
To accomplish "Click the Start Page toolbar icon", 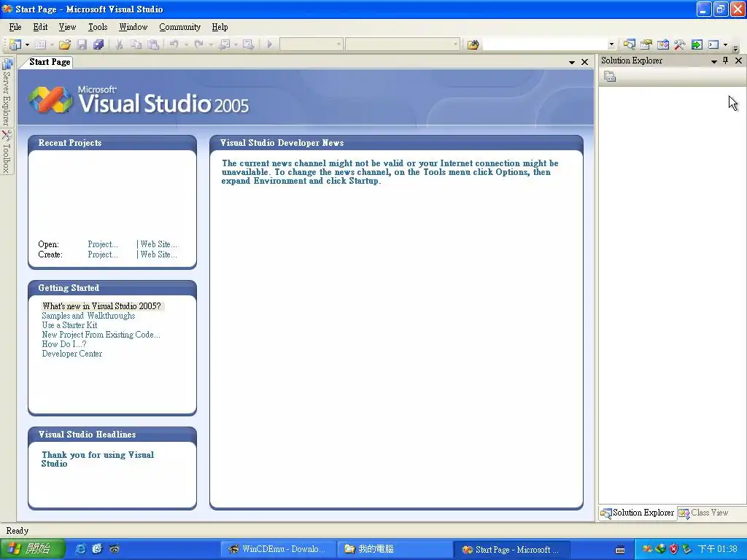I will (x=697, y=44).
